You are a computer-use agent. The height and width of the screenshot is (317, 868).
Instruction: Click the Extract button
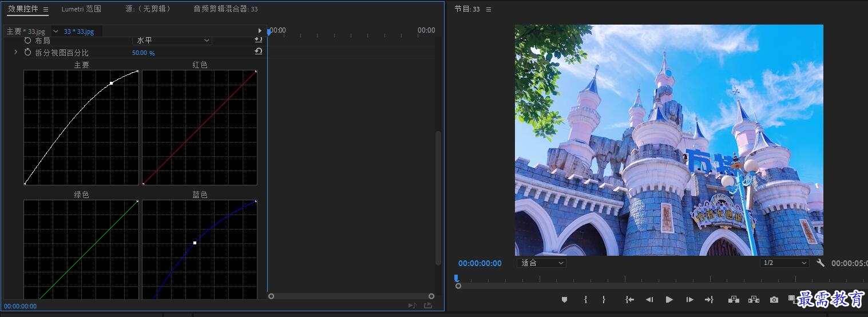pos(754,299)
